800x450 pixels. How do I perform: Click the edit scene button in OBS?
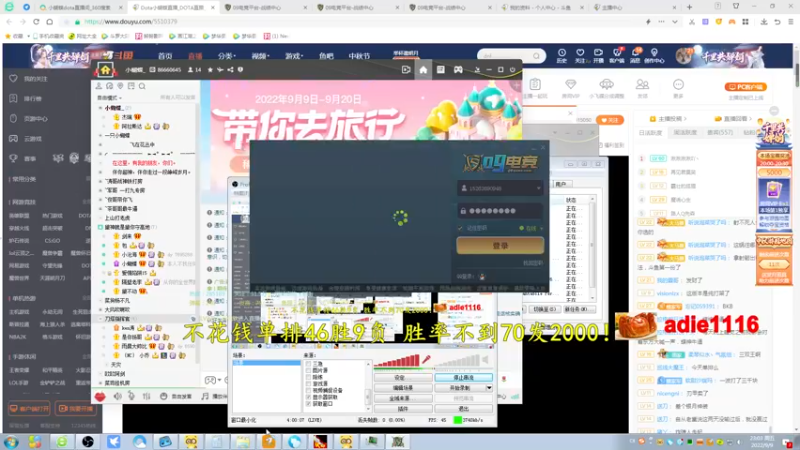coord(403,388)
